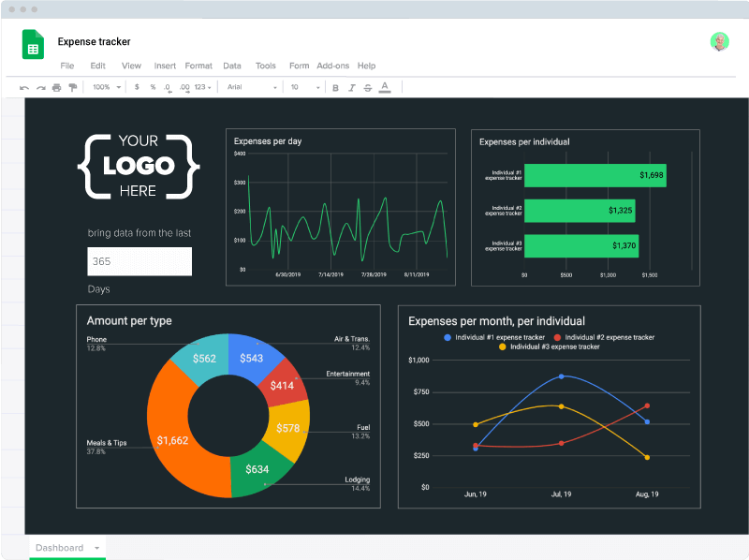Image resolution: width=749 pixels, height=560 pixels.
Task: Click the redo arrow in toolbar
Action: coord(40,87)
